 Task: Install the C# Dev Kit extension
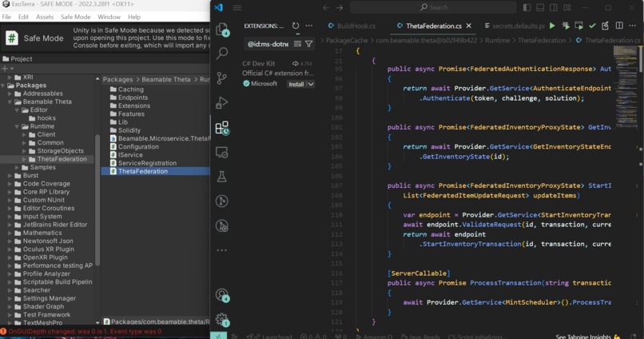296,84
